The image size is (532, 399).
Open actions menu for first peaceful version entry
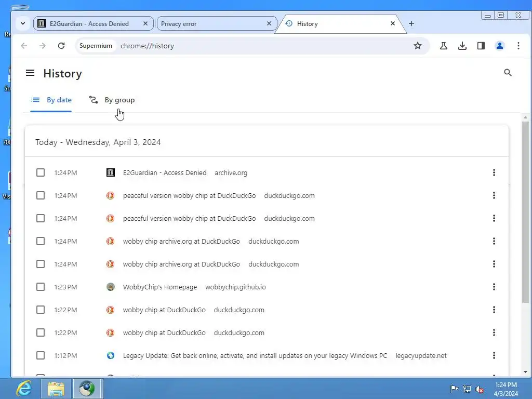click(x=494, y=195)
